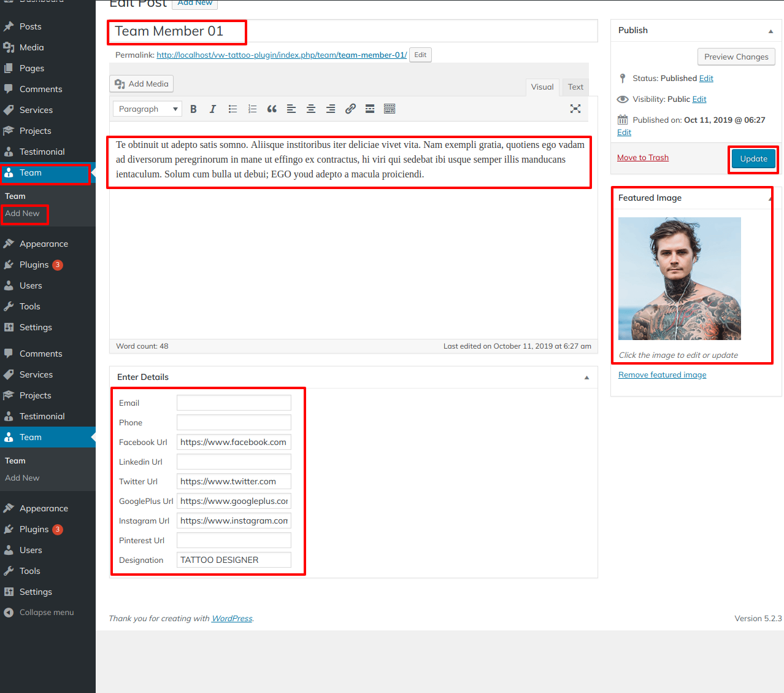Screen dimensions: 784x693
Task: Insert a bulleted list
Action: [233, 109]
